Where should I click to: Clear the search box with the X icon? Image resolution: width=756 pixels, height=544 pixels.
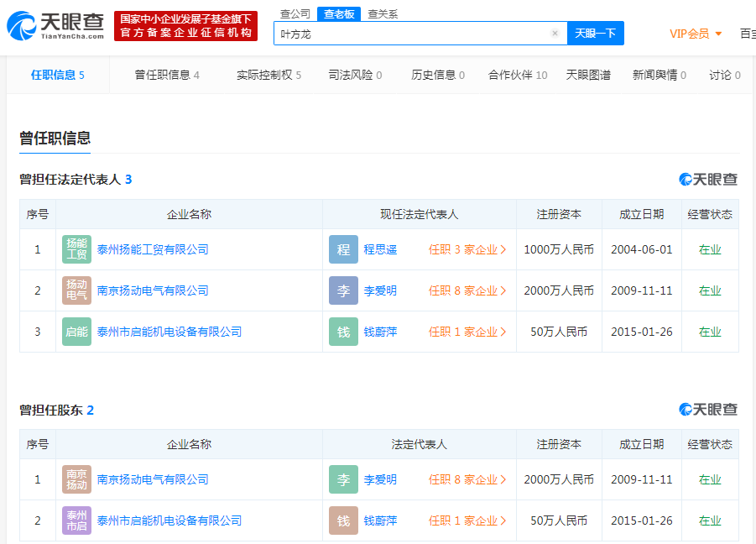(x=555, y=34)
